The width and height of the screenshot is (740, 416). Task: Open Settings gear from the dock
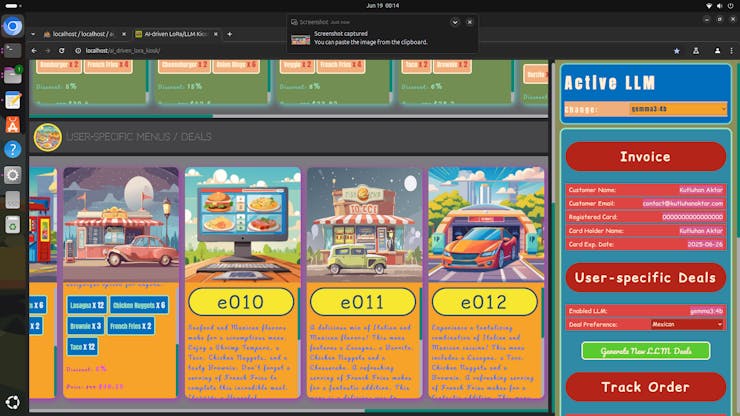click(13, 175)
